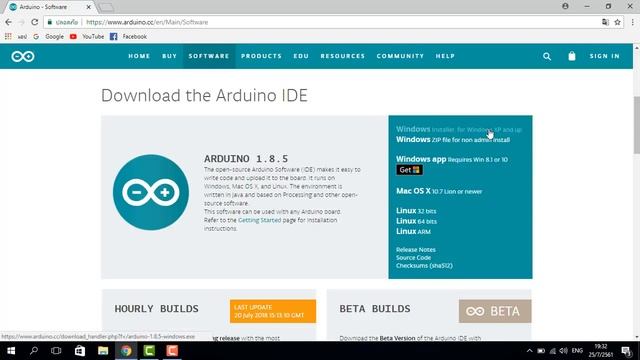Screen dimensions: 640x360
Task: Open Google bookmark
Action: coord(49,36)
